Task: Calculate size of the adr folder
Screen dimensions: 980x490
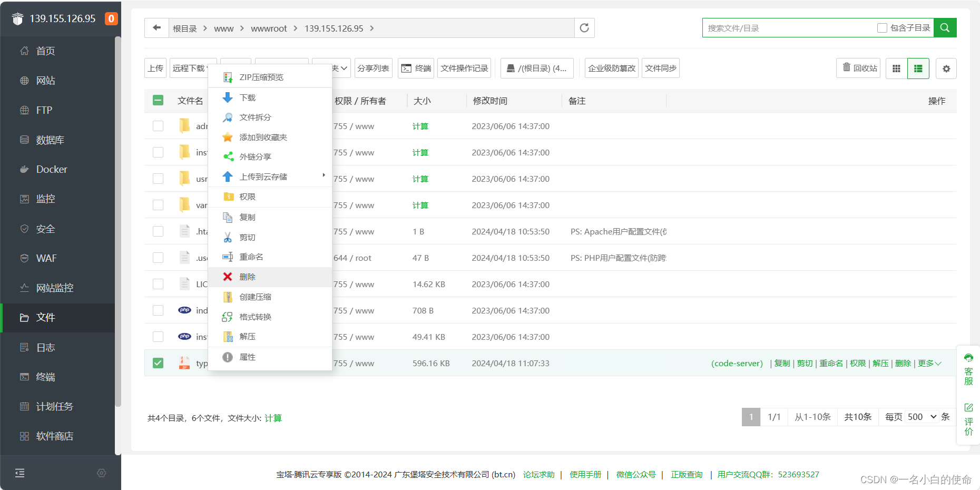Action: pyautogui.click(x=420, y=126)
